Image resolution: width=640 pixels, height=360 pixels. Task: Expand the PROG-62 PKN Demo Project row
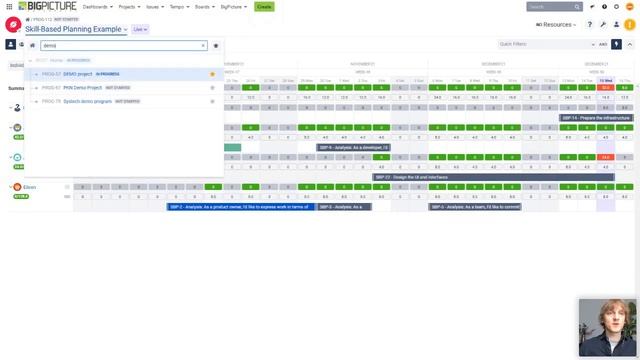coord(36,88)
